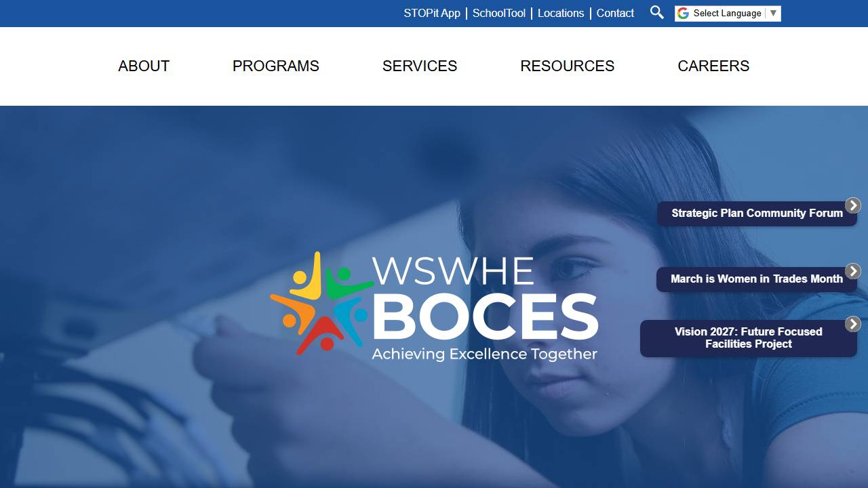The width and height of the screenshot is (868, 488).
Task: Click arrow icon on Vision 2027 Facilities Project
Action: [x=853, y=324]
